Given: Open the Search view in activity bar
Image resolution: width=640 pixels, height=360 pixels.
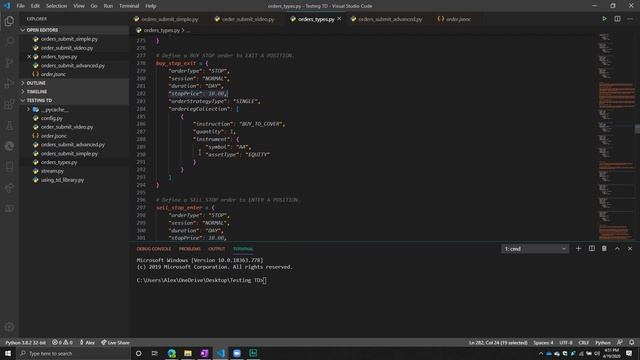Looking at the screenshot, I should tap(9, 42).
